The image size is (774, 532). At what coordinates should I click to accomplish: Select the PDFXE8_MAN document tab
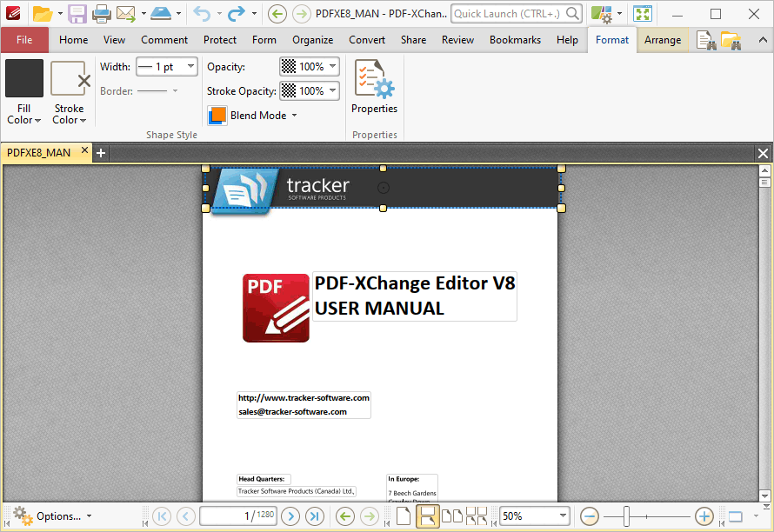coord(38,152)
